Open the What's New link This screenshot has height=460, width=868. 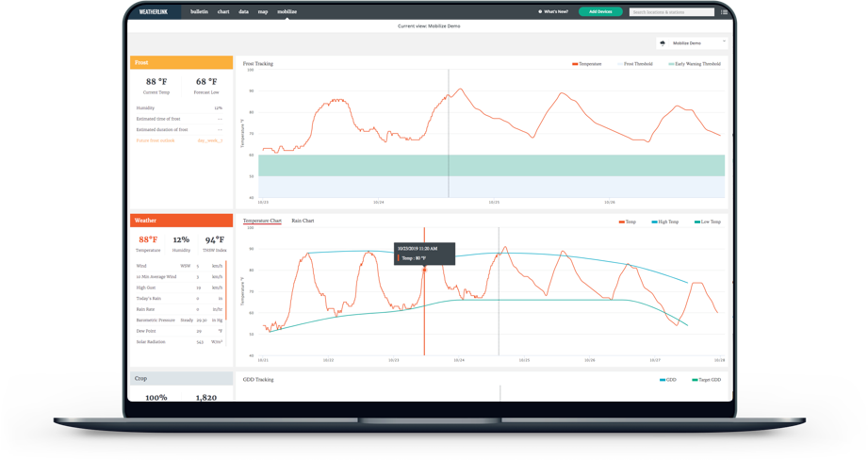(553, 11)
